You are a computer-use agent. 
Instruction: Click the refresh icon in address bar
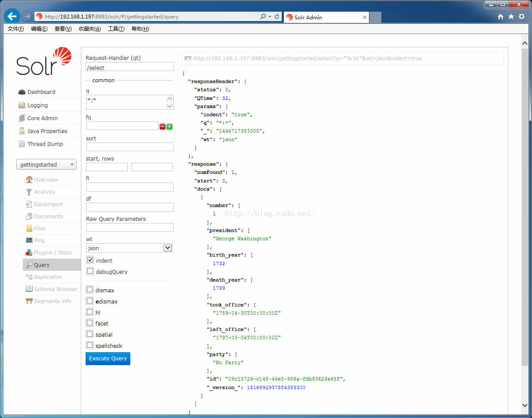click(x=277, y=16)
